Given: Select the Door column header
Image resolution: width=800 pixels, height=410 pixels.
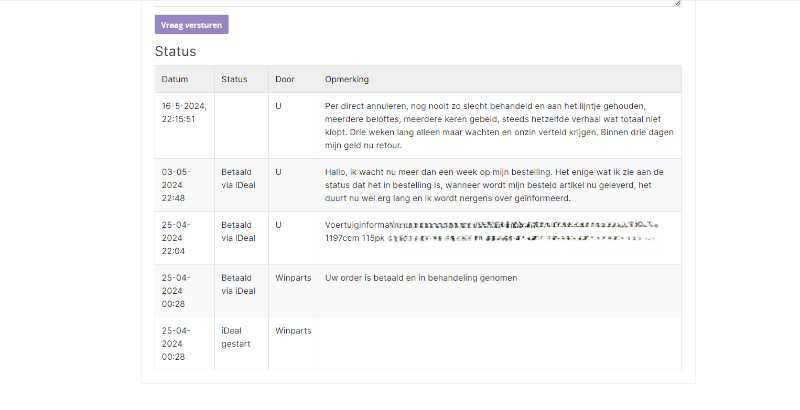Looking at the screenshot, I should 285,79.
